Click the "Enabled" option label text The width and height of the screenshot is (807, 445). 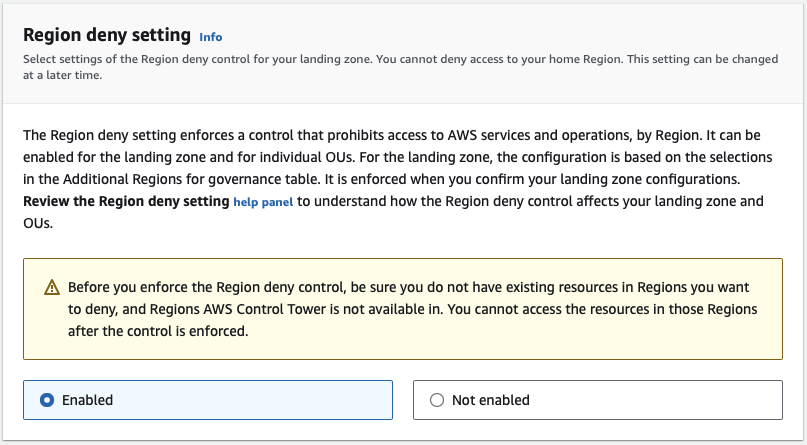87,400
